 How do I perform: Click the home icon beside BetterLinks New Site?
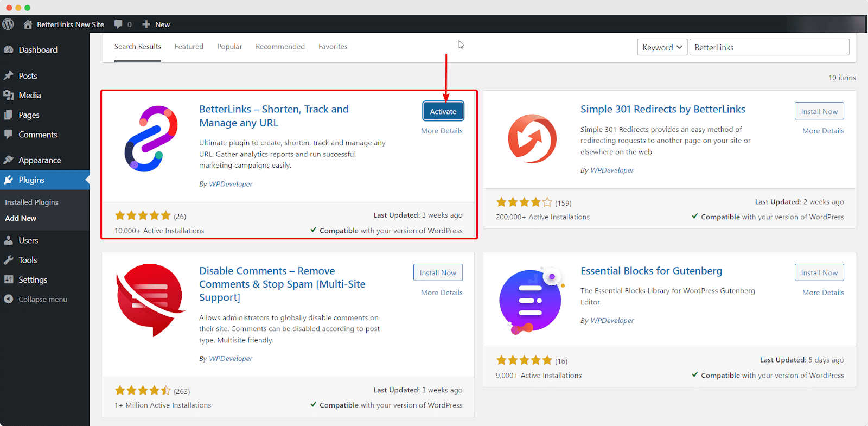click(28, 24)
